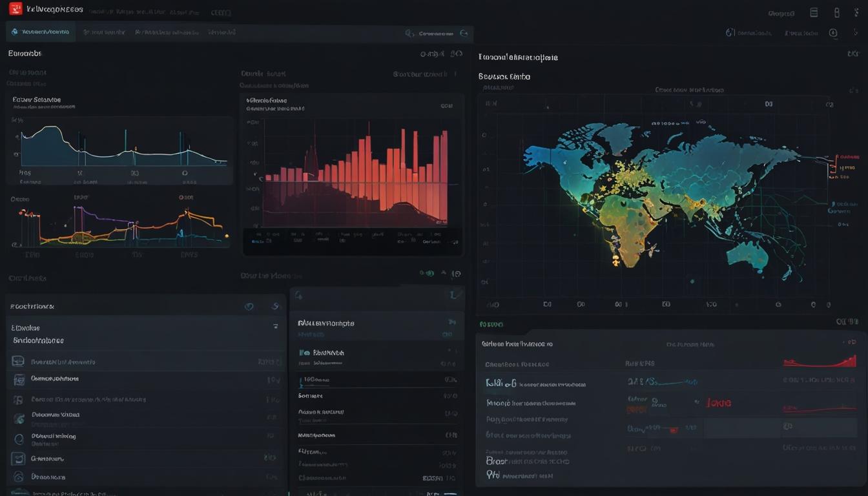Click the second list row's square icon
The width and height of the screenshot is (868, 496).
click(19, 380)
